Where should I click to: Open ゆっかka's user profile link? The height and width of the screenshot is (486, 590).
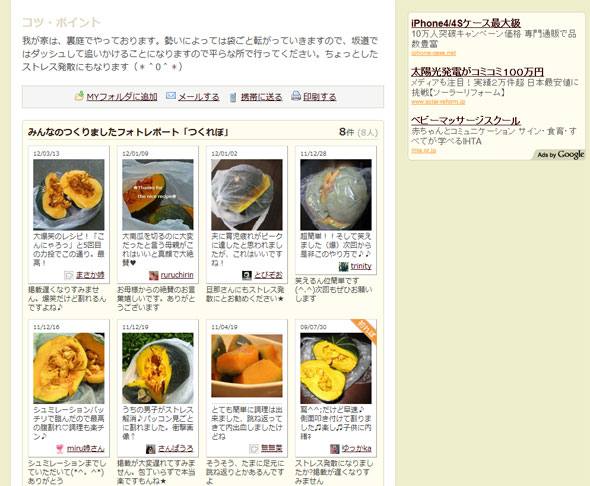coord(356,448)
